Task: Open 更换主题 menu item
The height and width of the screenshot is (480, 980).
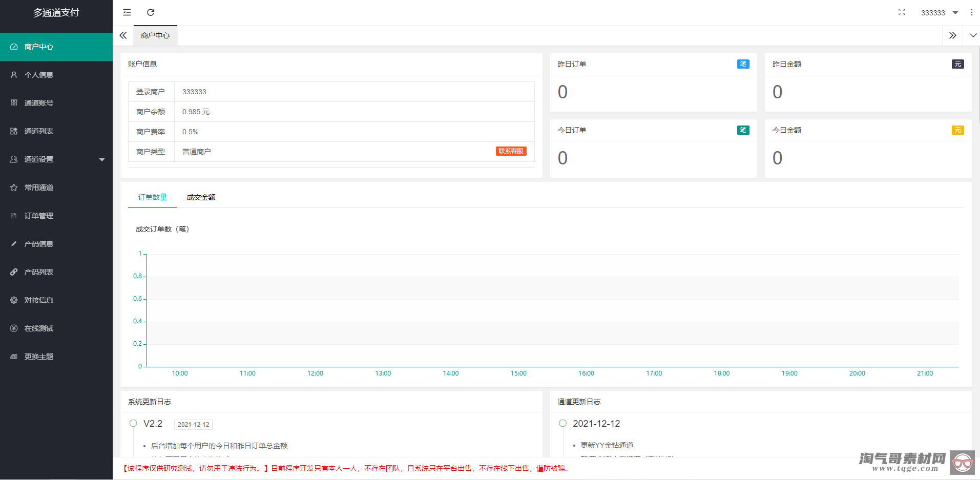Action: (56, 357)
